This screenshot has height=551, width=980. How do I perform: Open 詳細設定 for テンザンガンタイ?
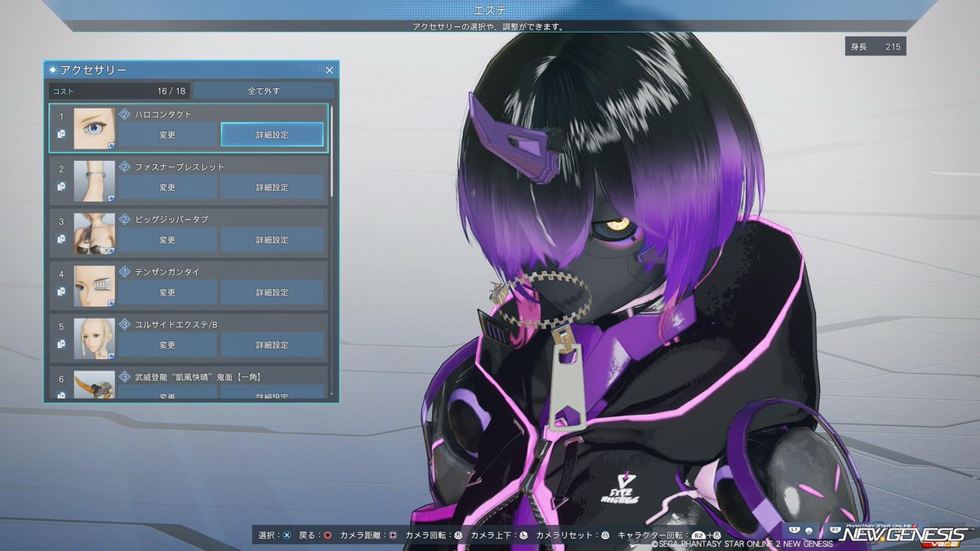(x=272, y=292)
